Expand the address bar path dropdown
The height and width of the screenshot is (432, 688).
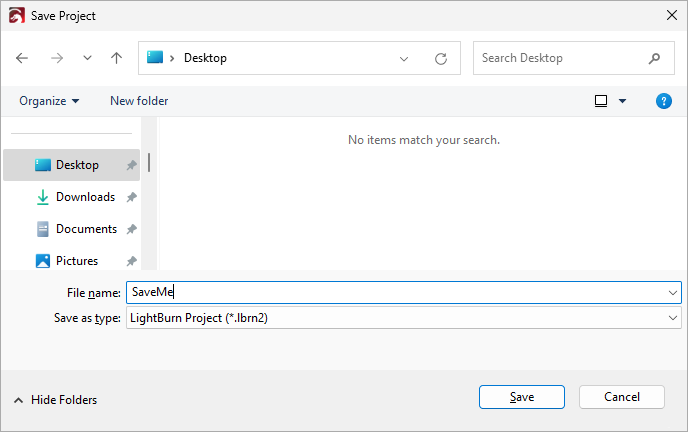pos(404,58)
